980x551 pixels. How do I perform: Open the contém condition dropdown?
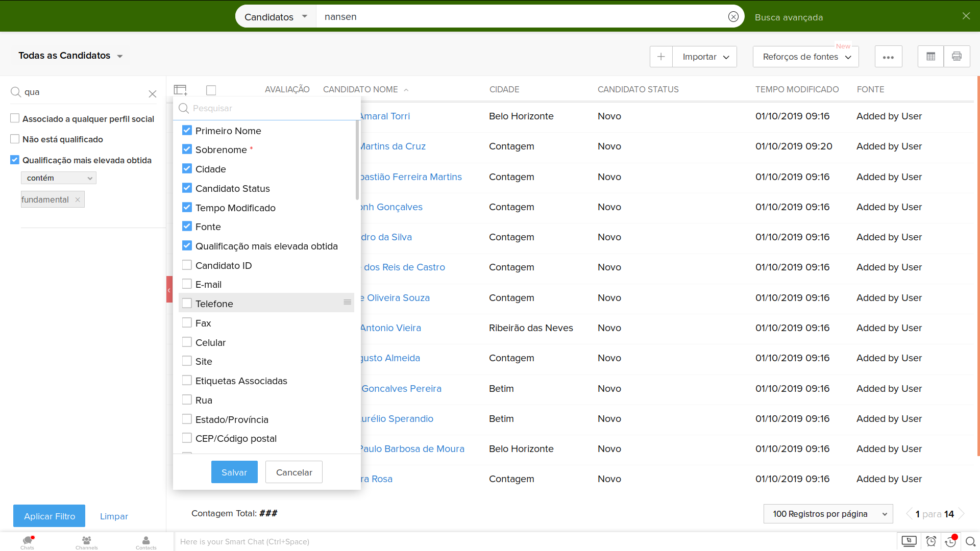tap(59, 178)
